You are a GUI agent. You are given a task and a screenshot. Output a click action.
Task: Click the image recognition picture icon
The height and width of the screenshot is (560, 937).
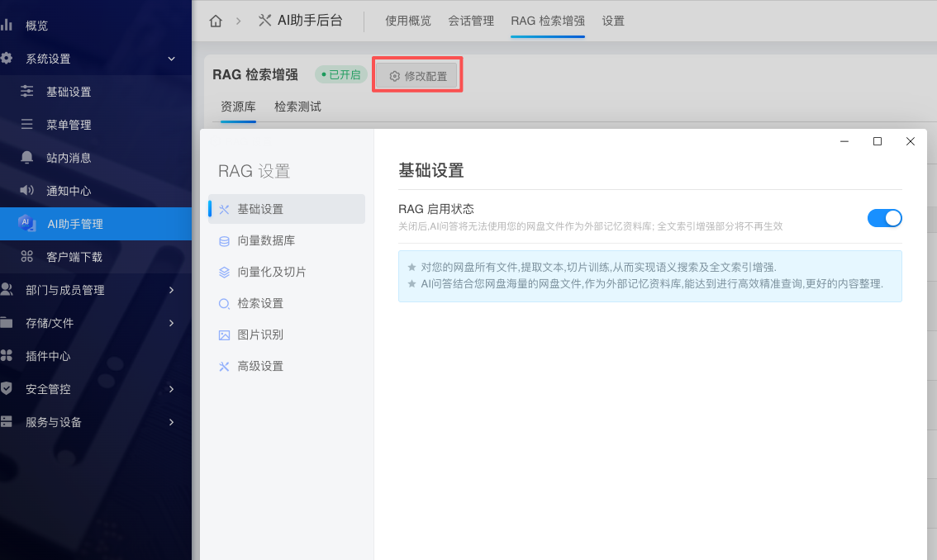pyautogui.click(x=224, y=335)
